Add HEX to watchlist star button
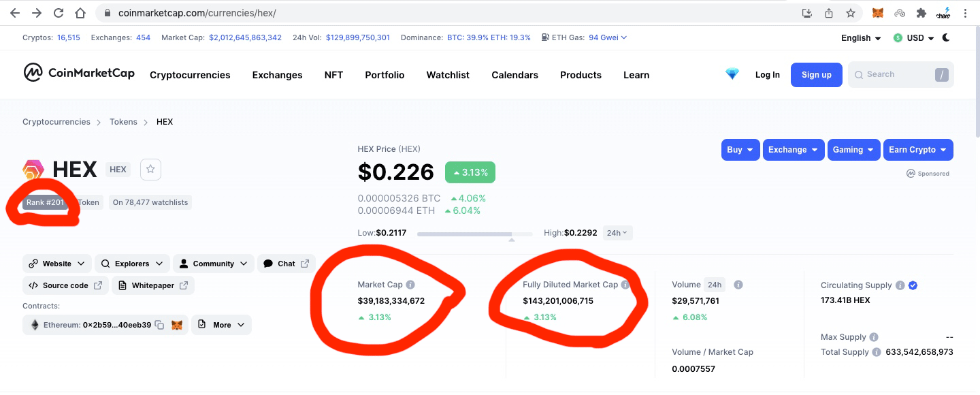The height and width of the screenshot is (395, 980). (x=150, y=170)
